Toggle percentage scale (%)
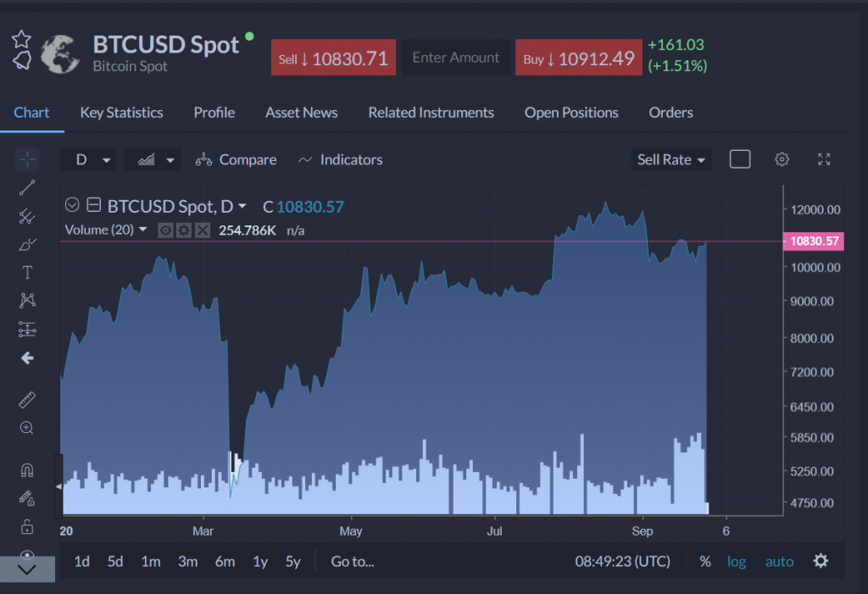 pos(704,561)
